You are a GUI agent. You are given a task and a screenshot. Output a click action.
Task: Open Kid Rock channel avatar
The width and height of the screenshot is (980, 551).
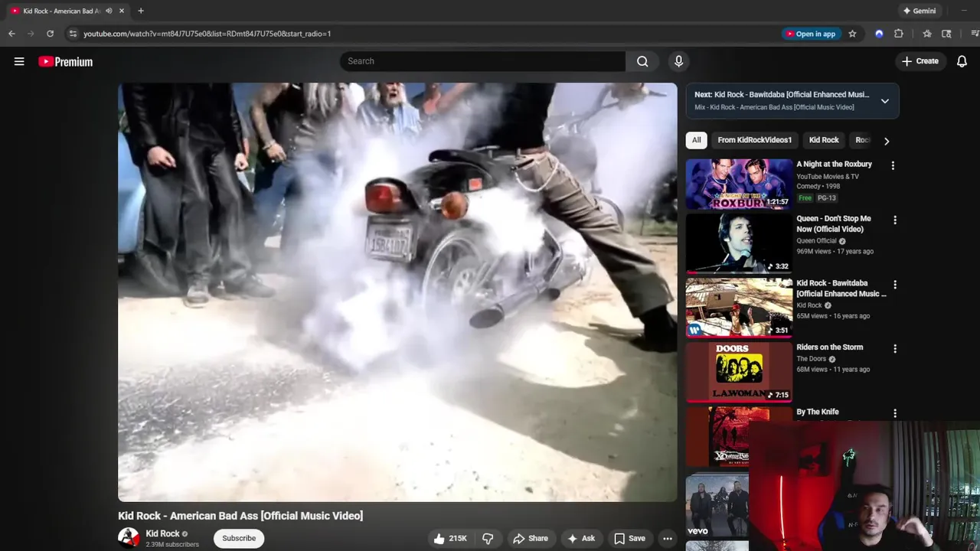click(129, 538)
